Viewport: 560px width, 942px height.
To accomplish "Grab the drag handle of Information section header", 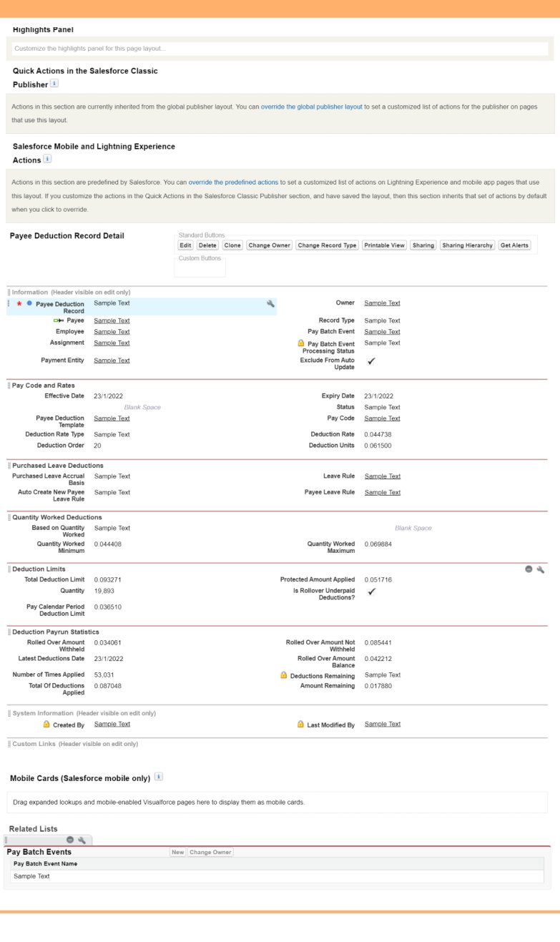I will tap(9, 293).
